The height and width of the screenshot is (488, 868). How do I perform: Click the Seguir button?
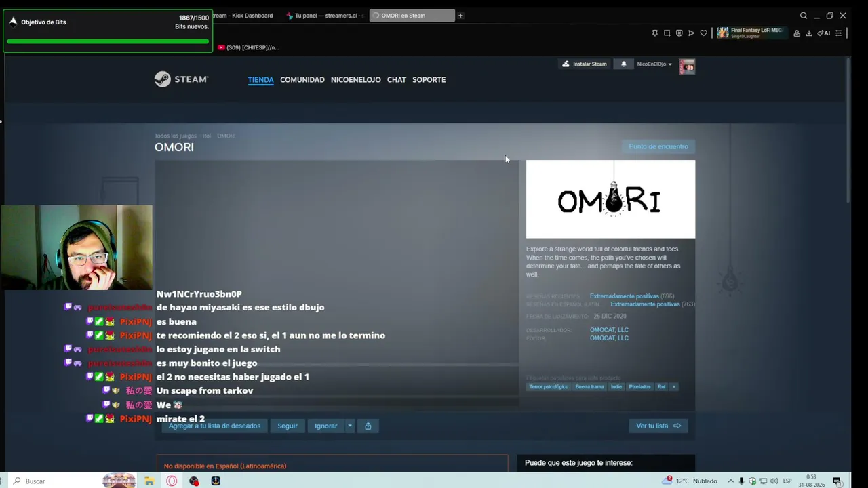coord(288,426)
